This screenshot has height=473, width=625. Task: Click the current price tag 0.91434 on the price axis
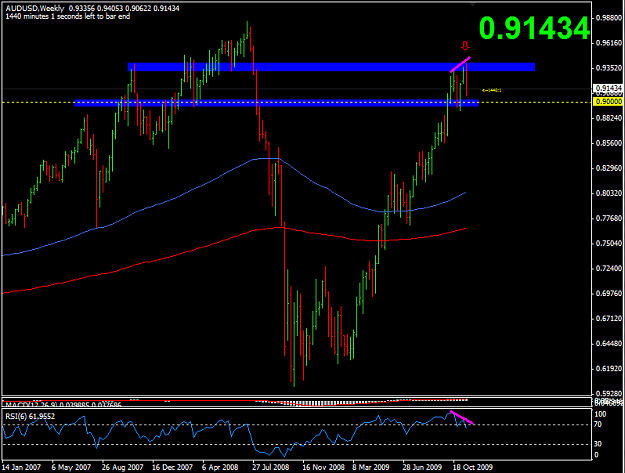pos(608,88)
